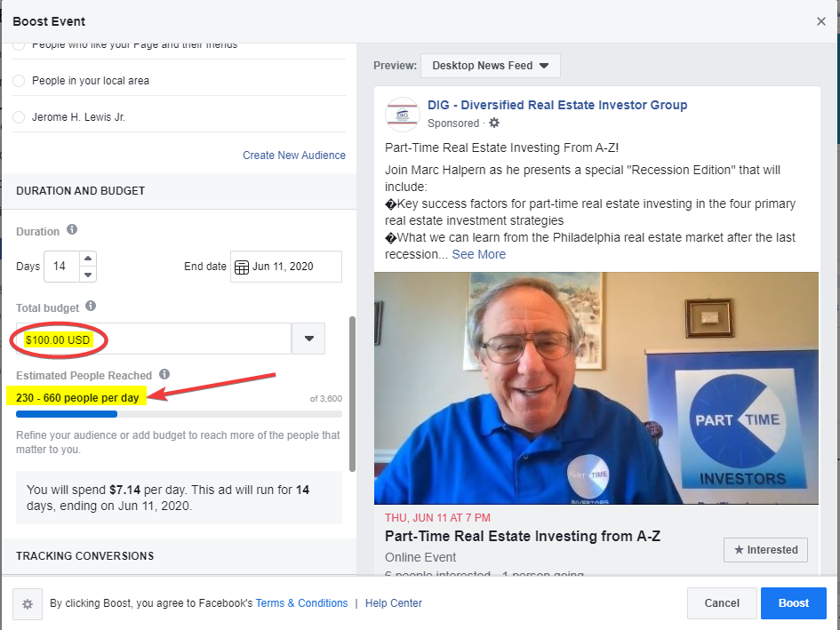Click the Interested button on event
840x630 pixels.
pyautogui.click(x=765, y=550)
